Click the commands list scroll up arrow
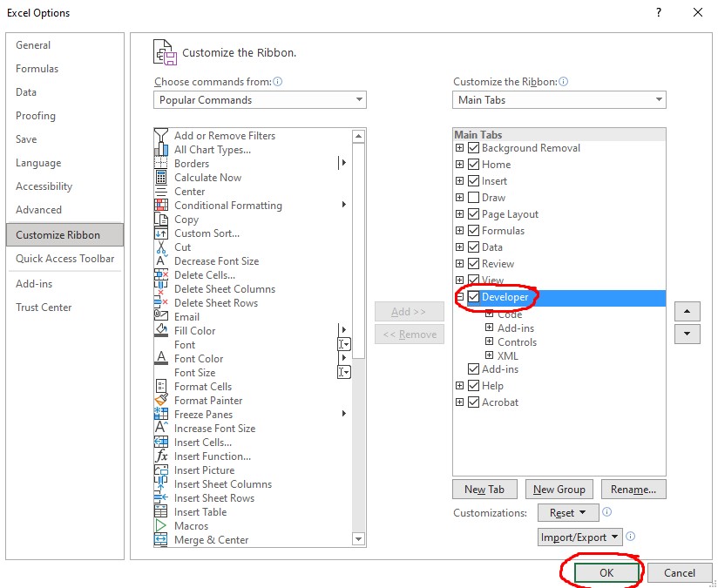The image size is (718, 588). tap(358, 136)
